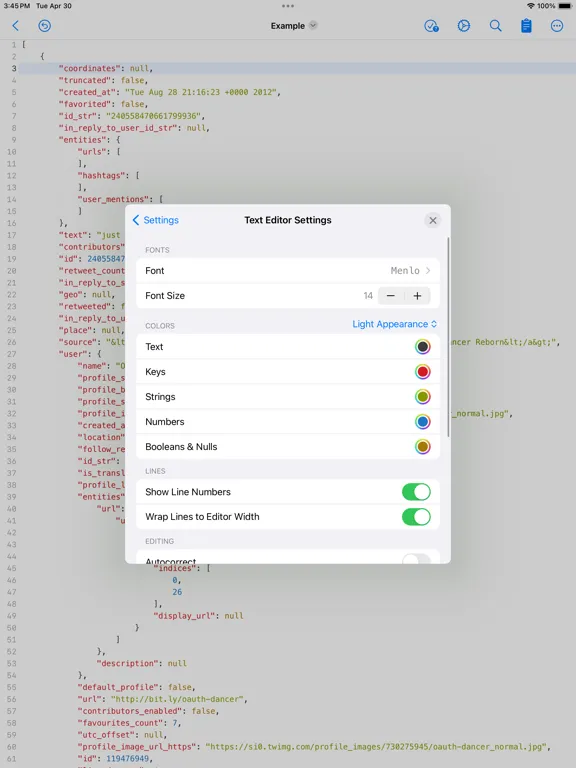Click the "profile_image_url_https" key
The image size is (576, 768).
point(137,746)
